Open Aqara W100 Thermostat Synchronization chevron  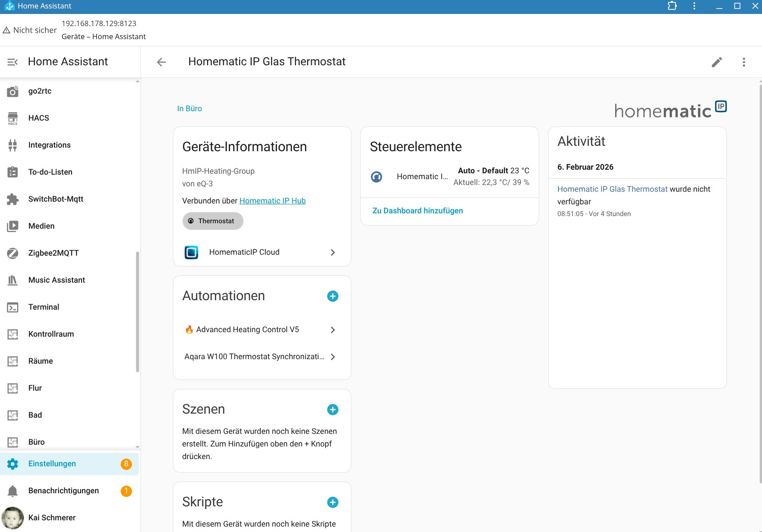333,357
